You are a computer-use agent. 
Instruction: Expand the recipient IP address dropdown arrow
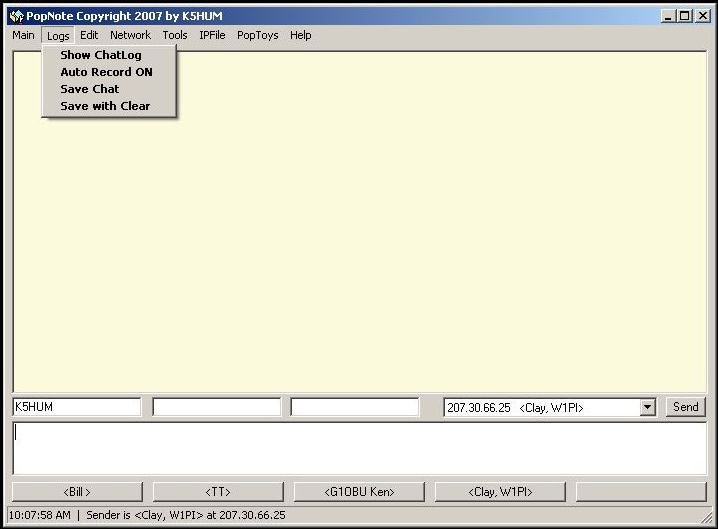pyautogui.click(x=647, y=407)
